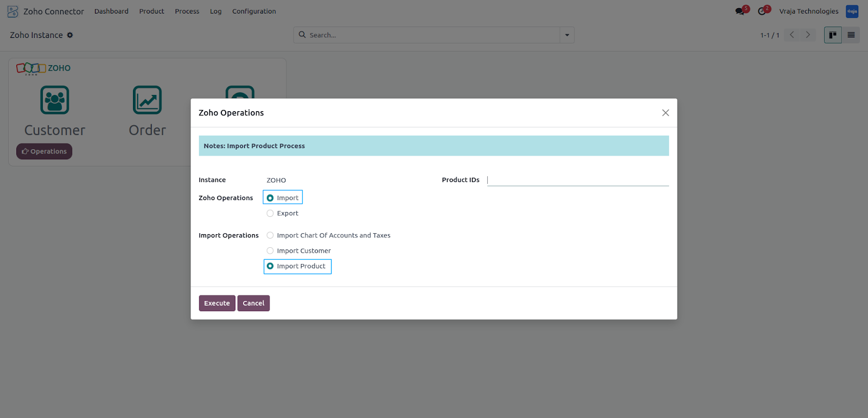Choose Import Chart Of Accounts and Taxes
Viewport: 868px width, 418px height.
pos(270,235)
